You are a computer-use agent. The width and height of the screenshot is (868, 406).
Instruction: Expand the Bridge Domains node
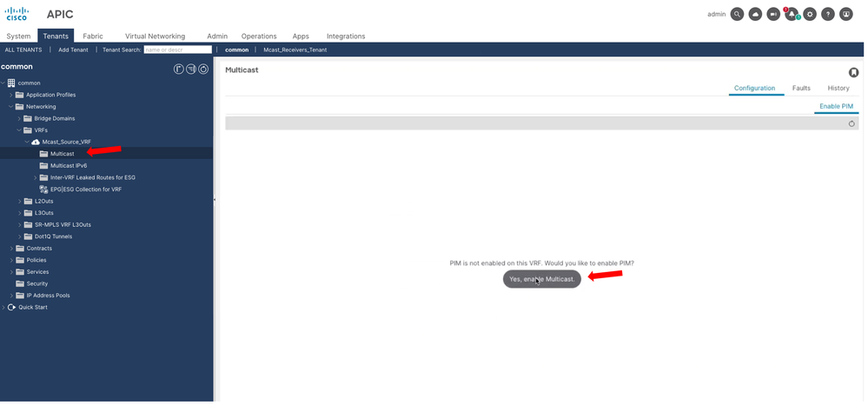point(19,118)
